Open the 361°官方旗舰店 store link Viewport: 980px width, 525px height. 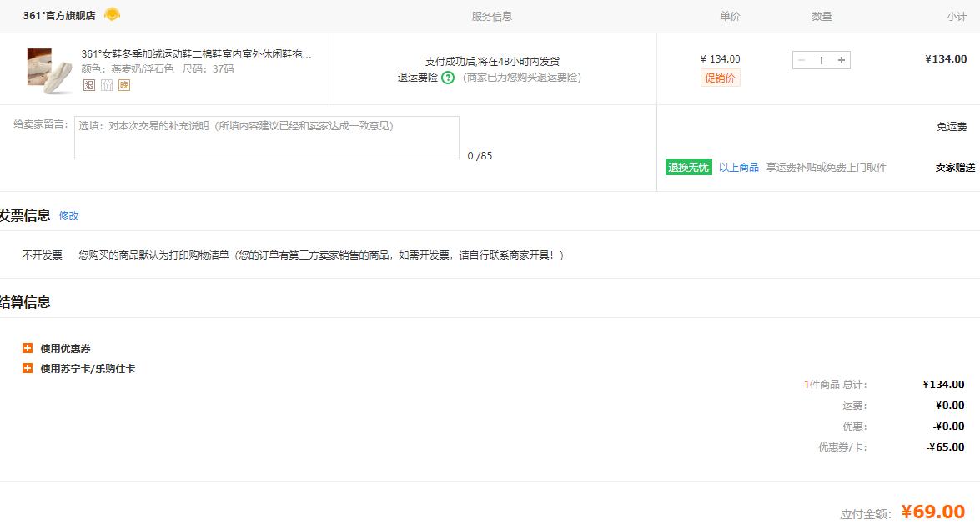point(59,15)
